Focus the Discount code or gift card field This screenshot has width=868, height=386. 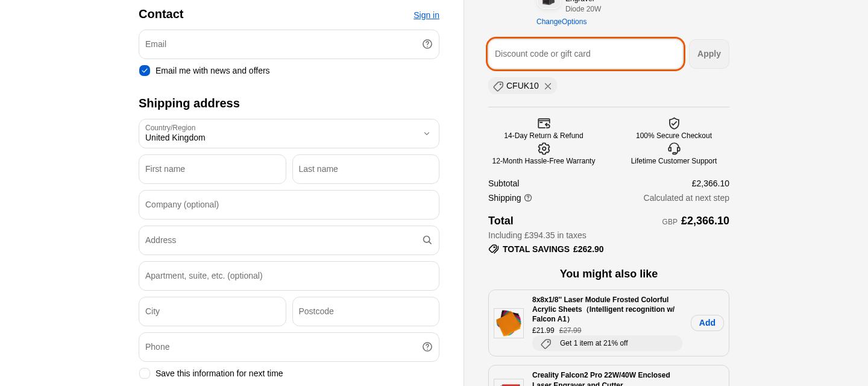tap(585, 54)
